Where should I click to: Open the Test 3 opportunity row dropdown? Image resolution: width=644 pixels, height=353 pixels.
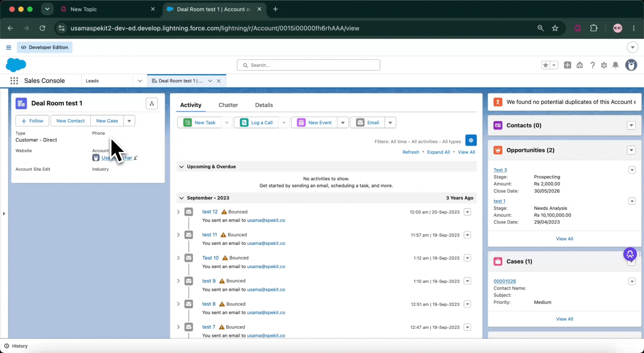point(632,170)
